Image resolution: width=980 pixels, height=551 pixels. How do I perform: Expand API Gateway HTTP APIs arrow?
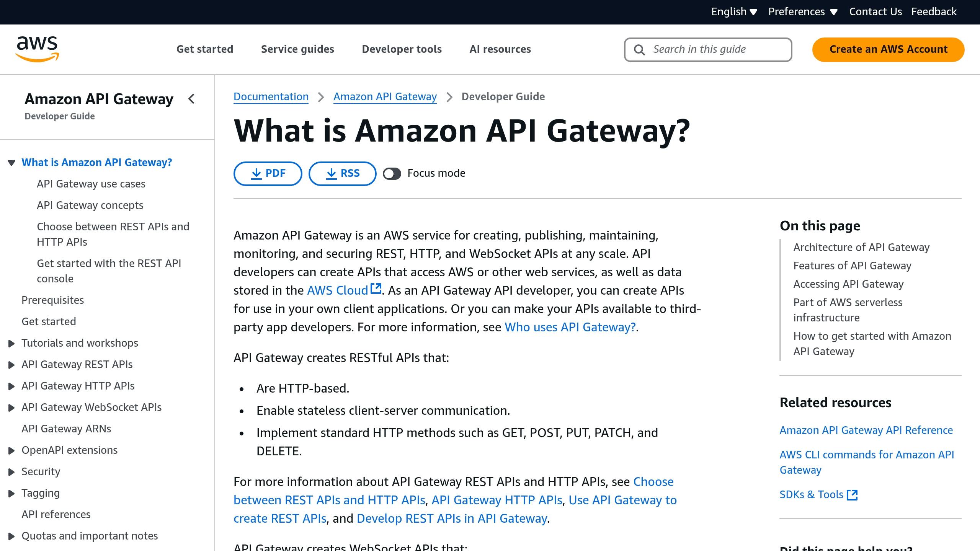pos(11,386)
